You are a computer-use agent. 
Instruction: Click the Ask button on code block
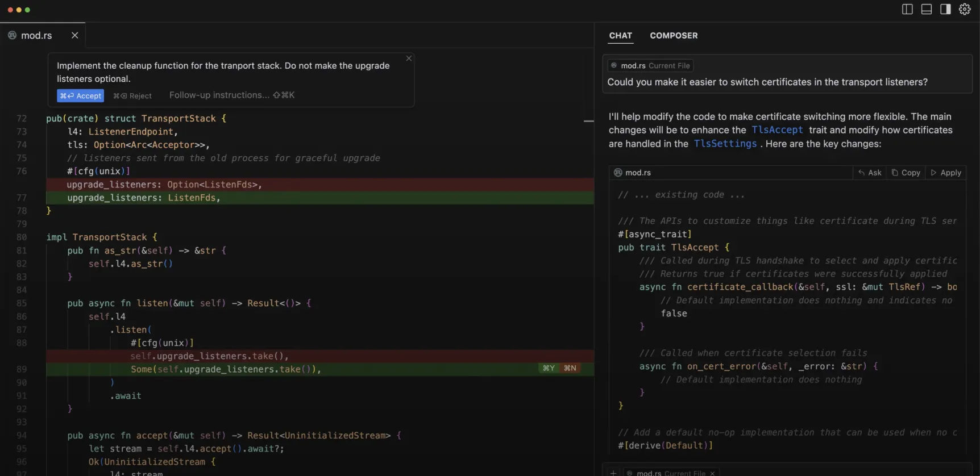click(x=870, y=173)
